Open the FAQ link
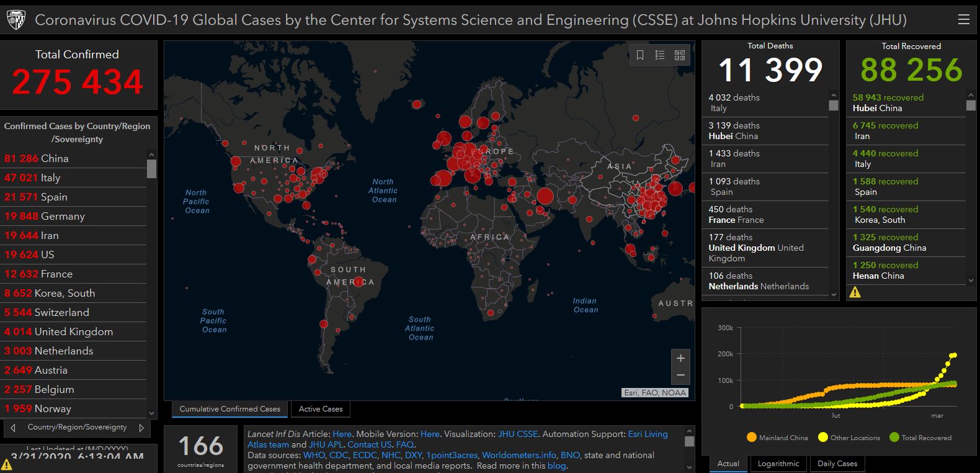 405,444
